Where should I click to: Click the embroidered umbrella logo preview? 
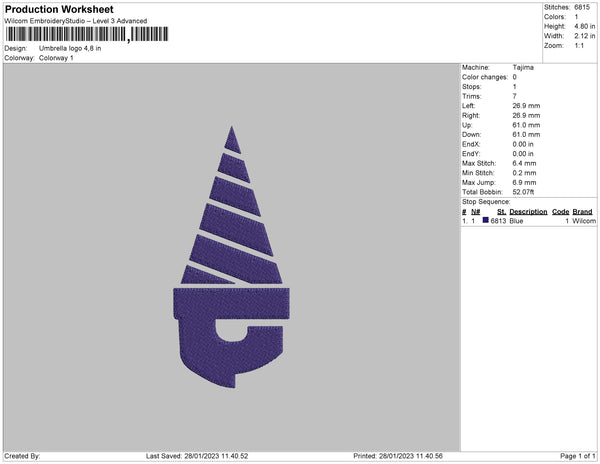pos(231,257)
